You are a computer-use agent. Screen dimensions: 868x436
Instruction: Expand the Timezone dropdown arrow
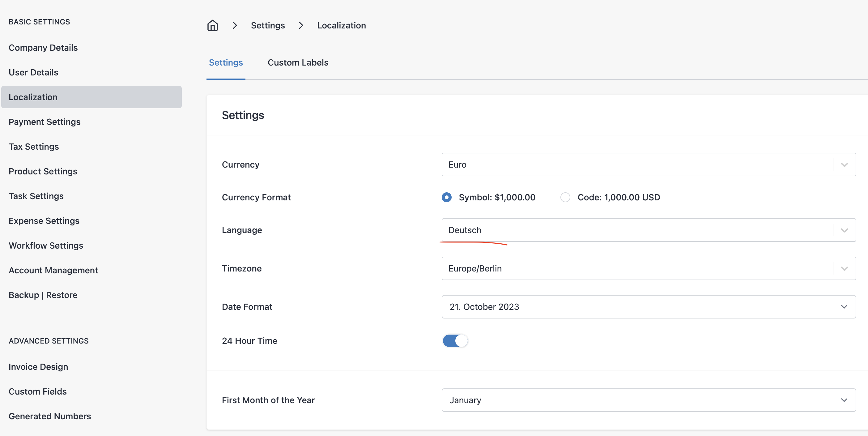pyautogui.click(x=844, y=268)
